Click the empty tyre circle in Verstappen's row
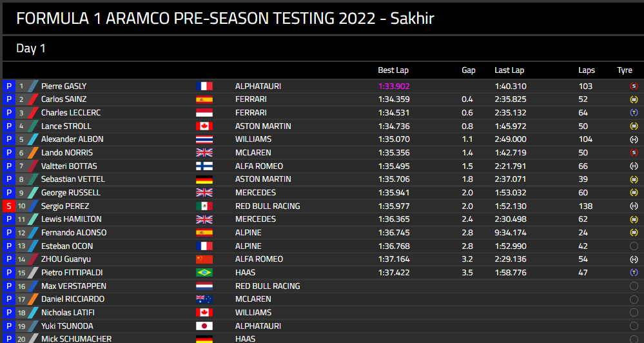The height and width of the screenshot is (343, 644). coord(634,286)
